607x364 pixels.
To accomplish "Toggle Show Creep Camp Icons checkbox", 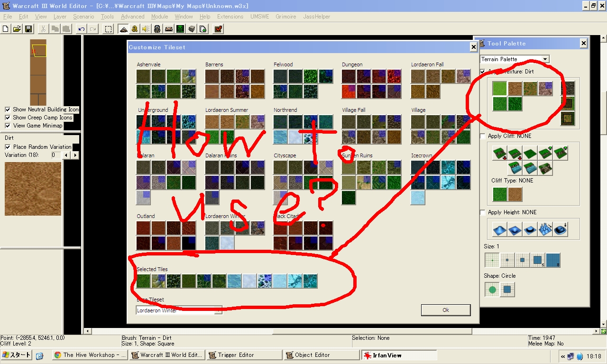I will [x=8, y=118].
